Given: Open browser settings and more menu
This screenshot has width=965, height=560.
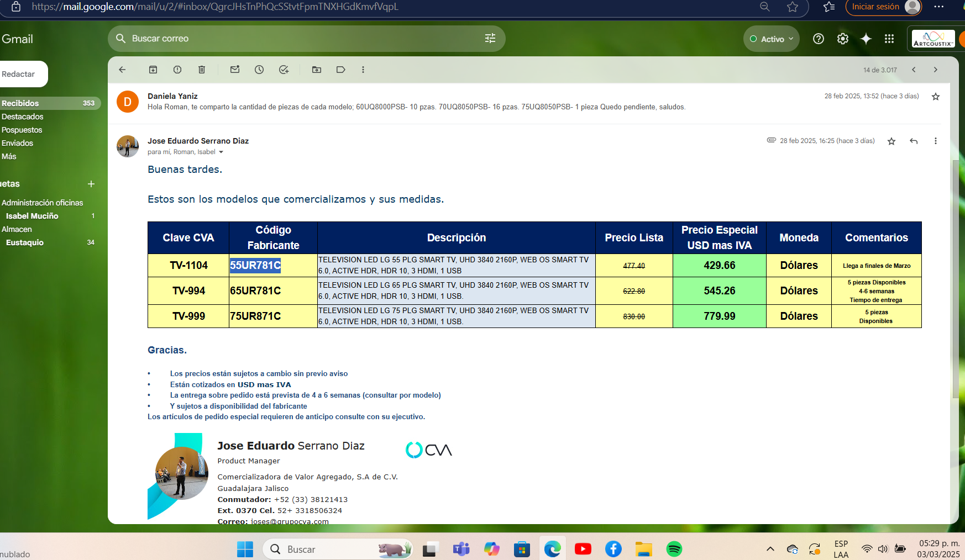Looking at the screenshot, I should point(939,7).
